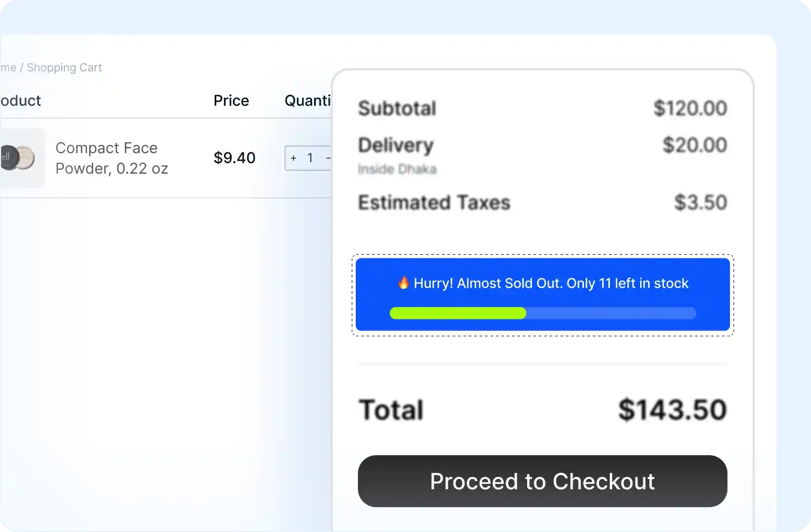The height and width of the screenshot is (532, 811).
Task: Click the Hurry Almost Sold Out banner
Action: (x=542, y=295)
